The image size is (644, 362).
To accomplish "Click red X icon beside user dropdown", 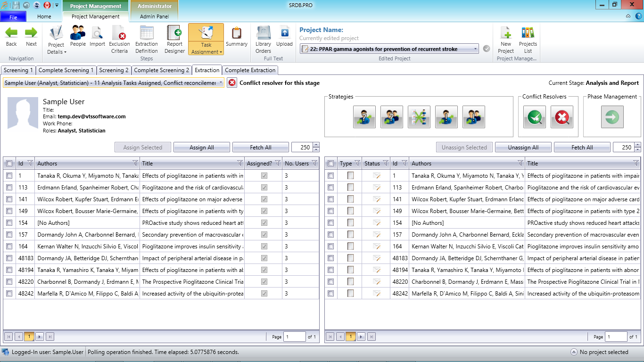I will click(x=232, y=83).
